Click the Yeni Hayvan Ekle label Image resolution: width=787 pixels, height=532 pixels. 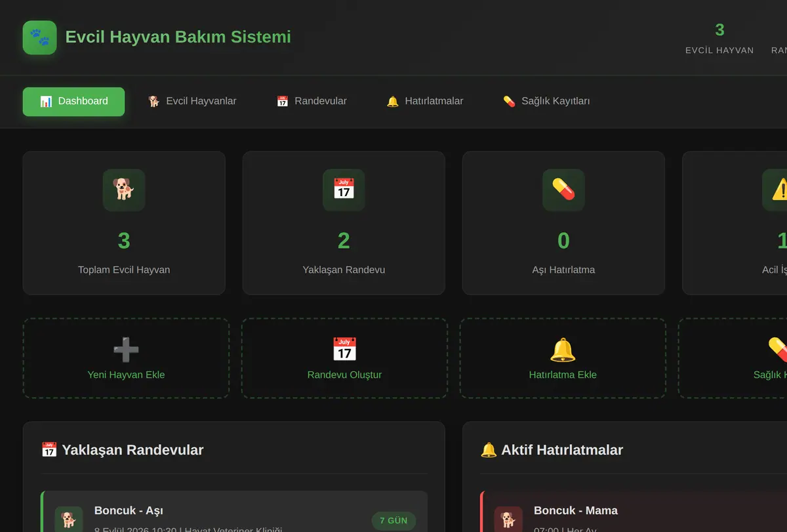click(126, 375)
